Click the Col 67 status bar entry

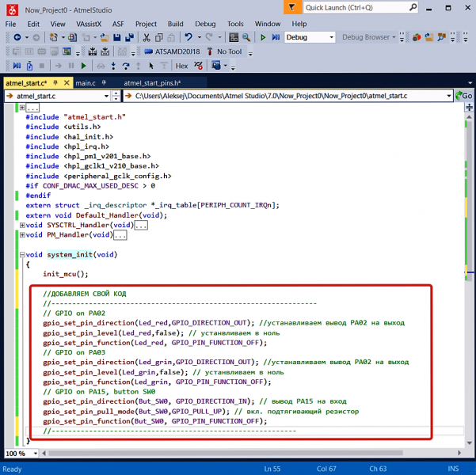coord(326,469)
